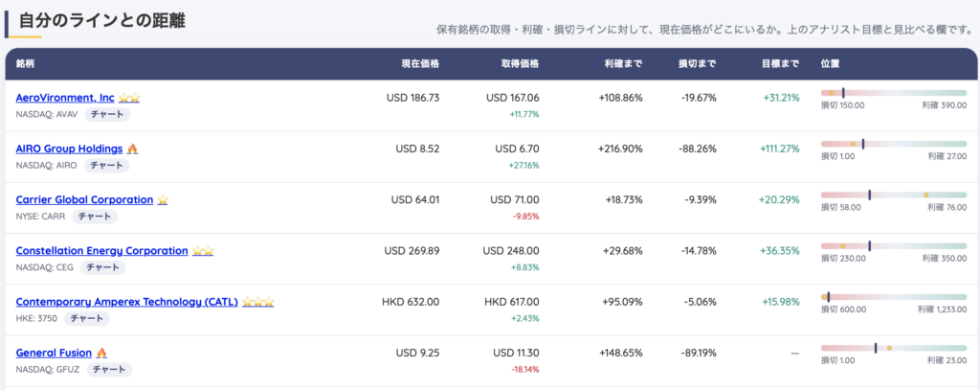
Task: Click the チャート button for AVAV
Action: pos(107,115)
